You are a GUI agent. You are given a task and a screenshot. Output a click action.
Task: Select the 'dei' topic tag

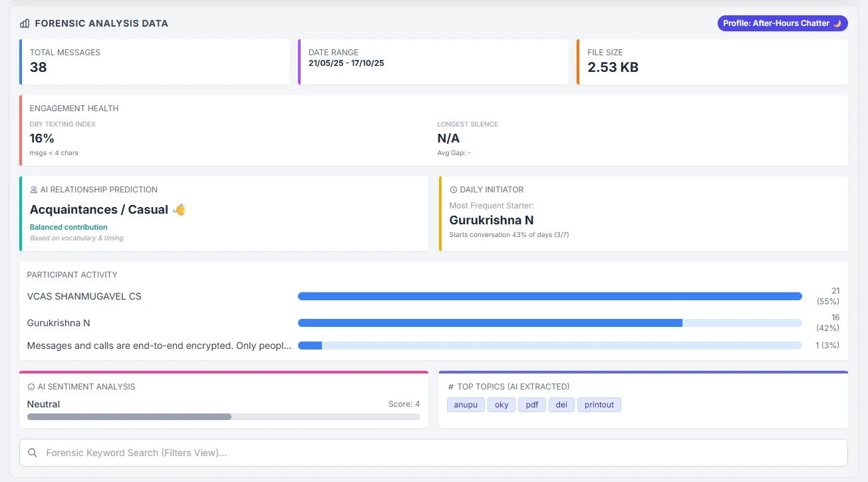[561, 405]
